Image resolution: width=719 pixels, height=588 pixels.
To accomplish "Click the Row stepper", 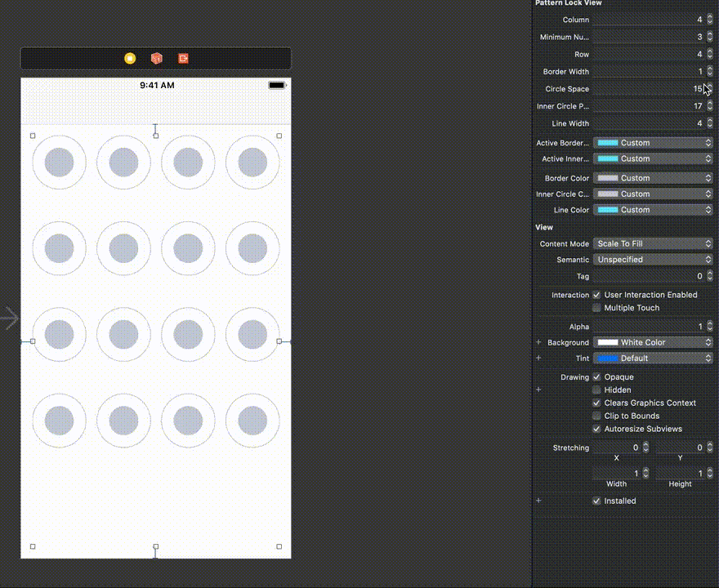I will tap(710, 54).
